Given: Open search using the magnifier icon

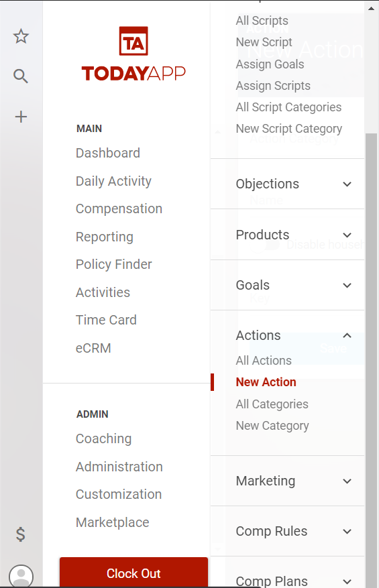Looking at the screenshot, I should click(21, 76).
